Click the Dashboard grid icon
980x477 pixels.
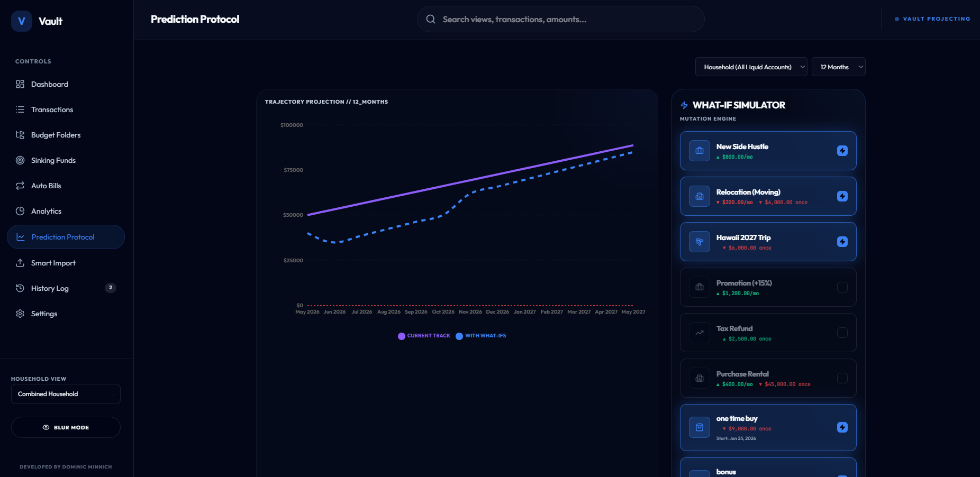(x=20, y=84)
